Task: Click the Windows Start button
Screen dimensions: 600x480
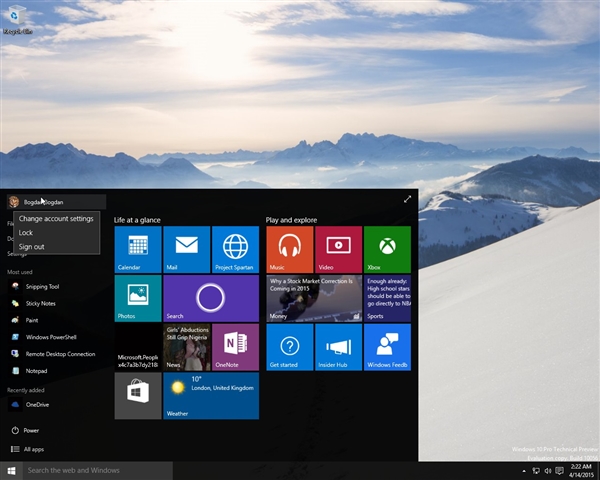Action: coord(12,470)
